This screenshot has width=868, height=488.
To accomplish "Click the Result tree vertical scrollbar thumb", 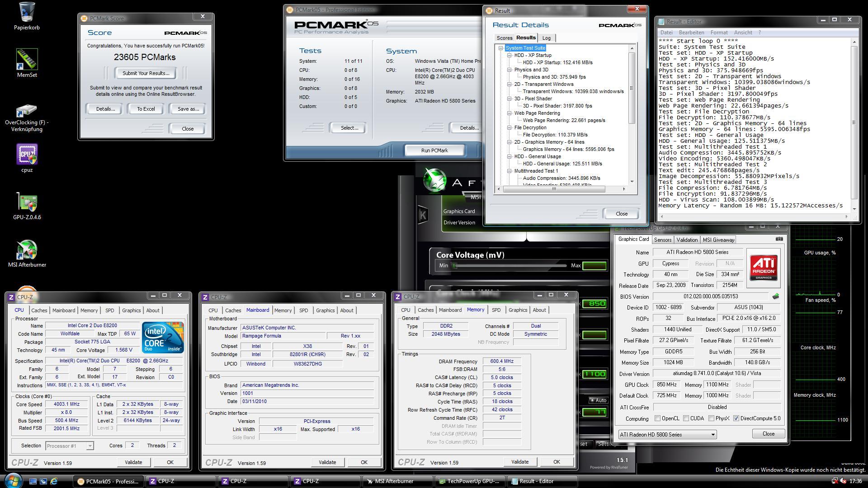I will [x=632, y=88].
